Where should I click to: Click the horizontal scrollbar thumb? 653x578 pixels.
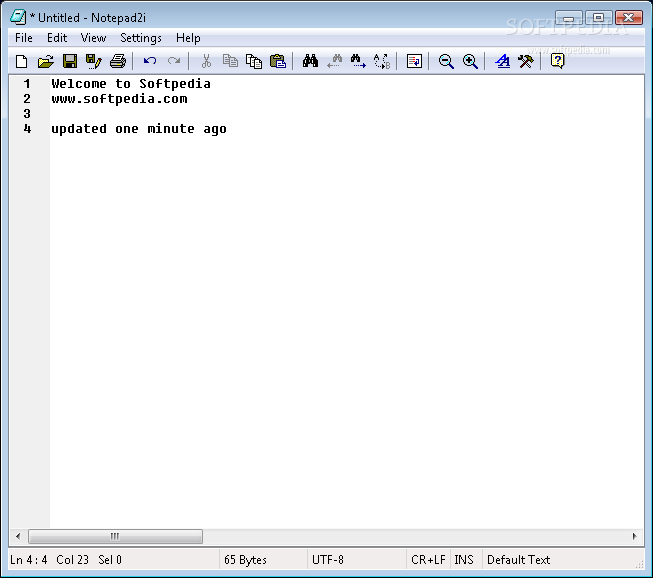pos(115,536)
